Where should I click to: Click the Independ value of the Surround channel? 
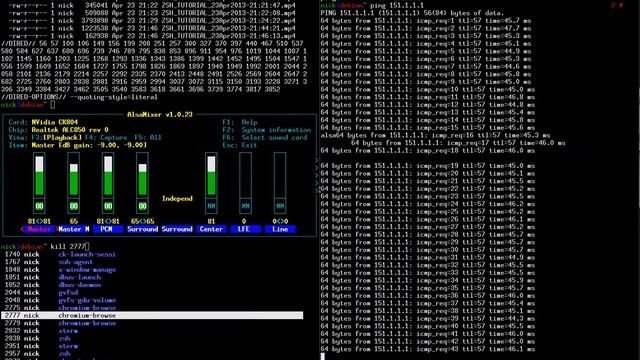[x=177, y=198]
